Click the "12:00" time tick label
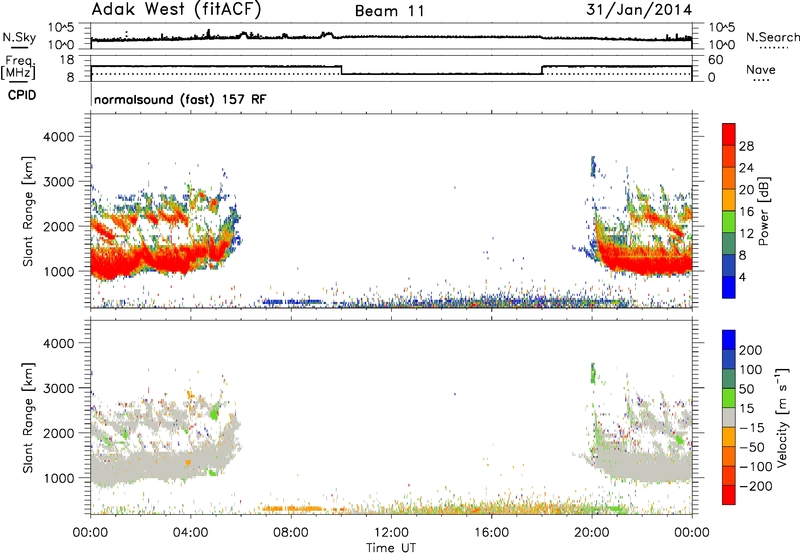This screenshot has height=554, width=800. (x=391, y=533)
